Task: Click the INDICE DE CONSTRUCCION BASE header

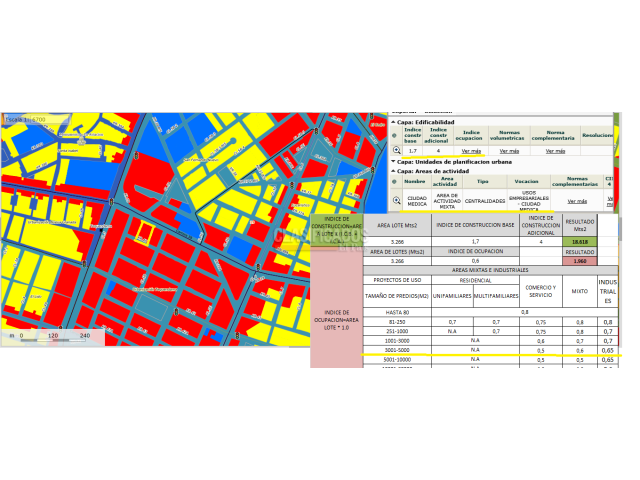Action: (x=475, y=225)
